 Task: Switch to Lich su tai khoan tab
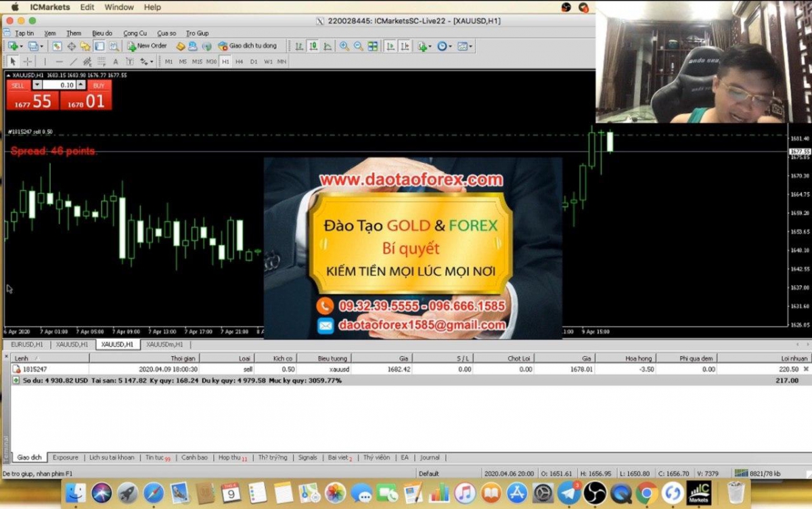[x=112, y=458]
